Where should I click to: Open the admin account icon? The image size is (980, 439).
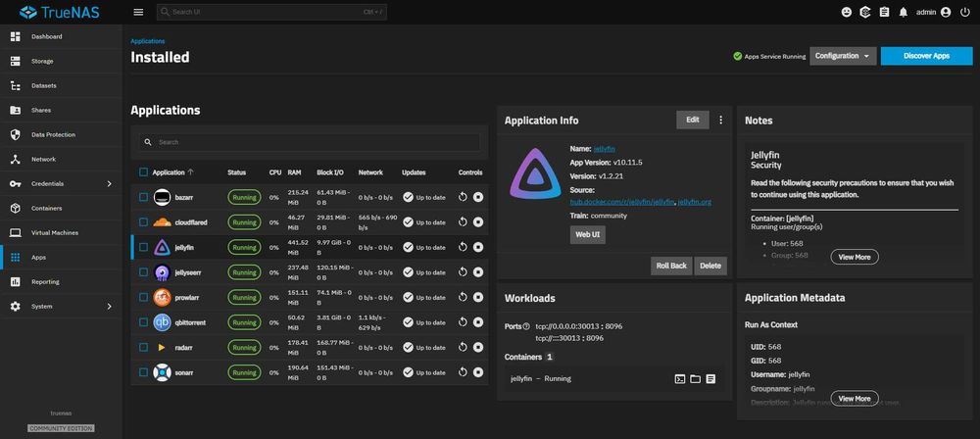coord(946,12)
